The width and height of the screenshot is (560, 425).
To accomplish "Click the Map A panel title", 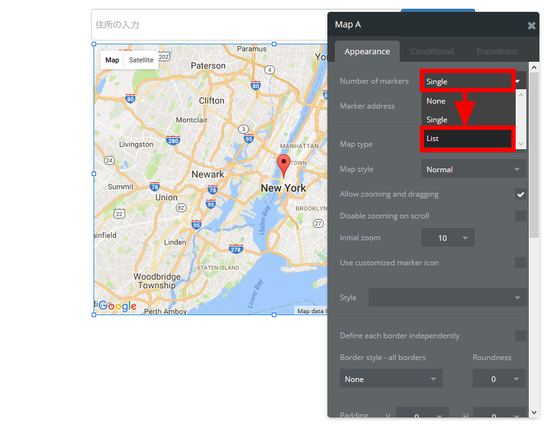I will tap(348, 25).
